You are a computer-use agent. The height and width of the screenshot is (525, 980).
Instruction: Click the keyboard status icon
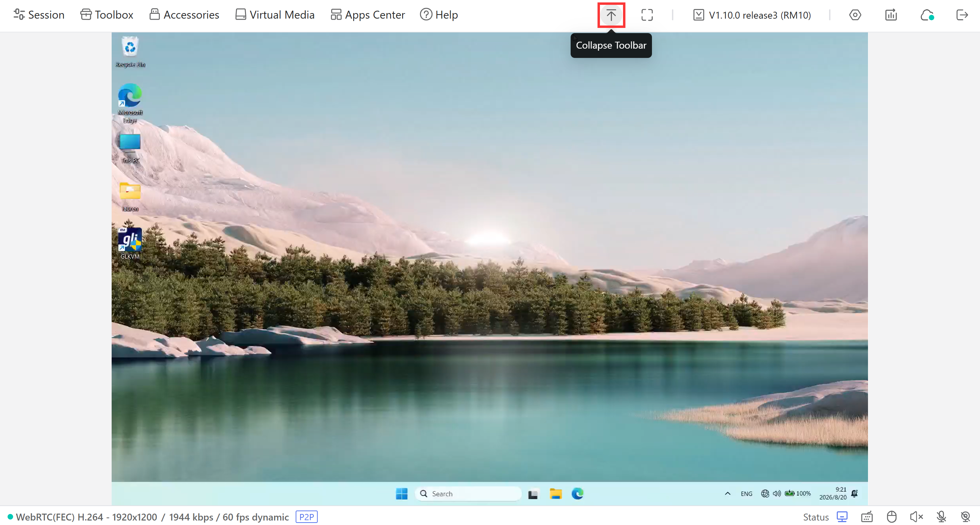coord(867,517)
